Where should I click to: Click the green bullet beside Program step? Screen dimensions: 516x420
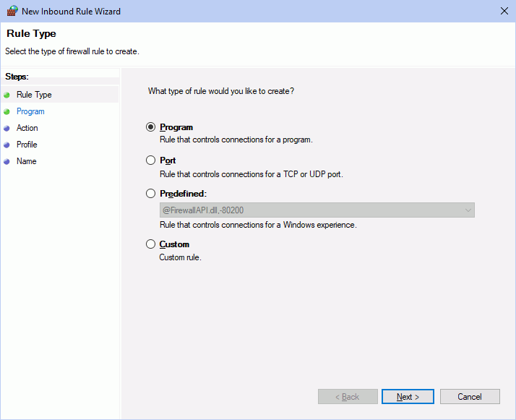click(7, 111)
